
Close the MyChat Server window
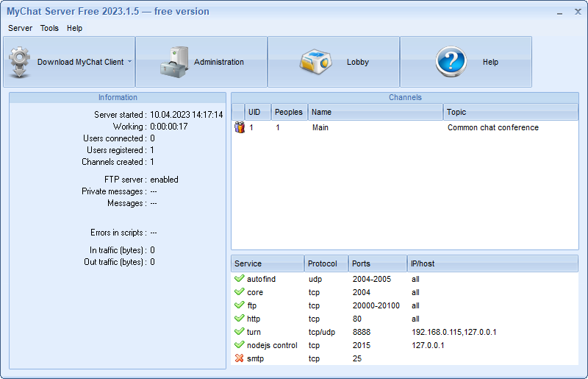[x=578, y=12]
